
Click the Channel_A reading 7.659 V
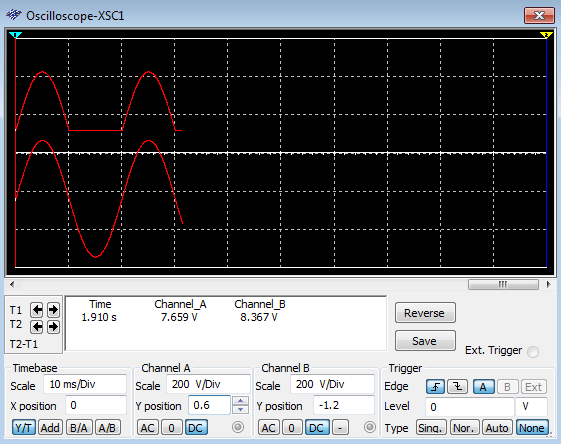pos(179,317)
